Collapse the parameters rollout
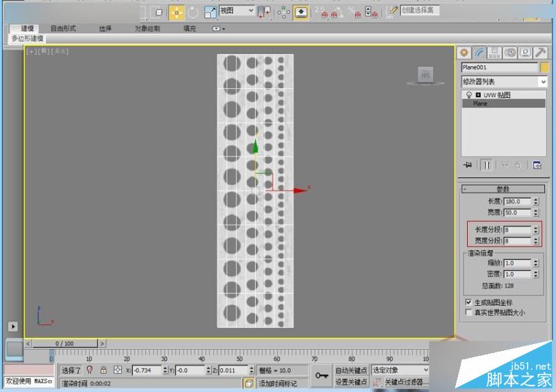The height and width of the screenshot is (392, 556). (x=502, y=189)
